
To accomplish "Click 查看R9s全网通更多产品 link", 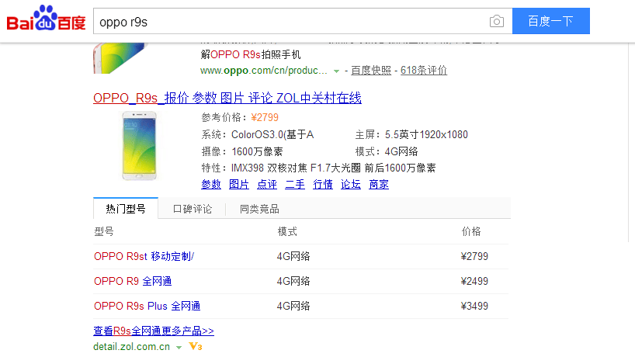I will click(x=154, y=331).
